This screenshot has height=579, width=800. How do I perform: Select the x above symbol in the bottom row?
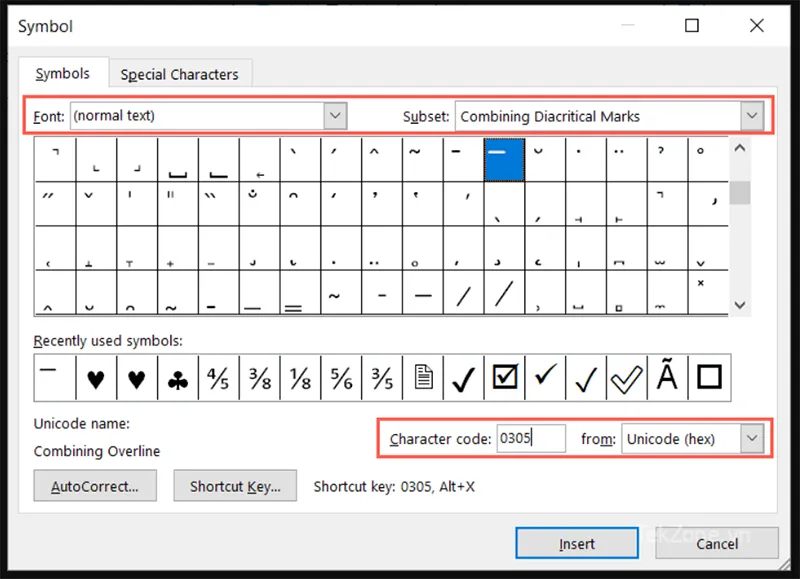(x=708, y=292)
